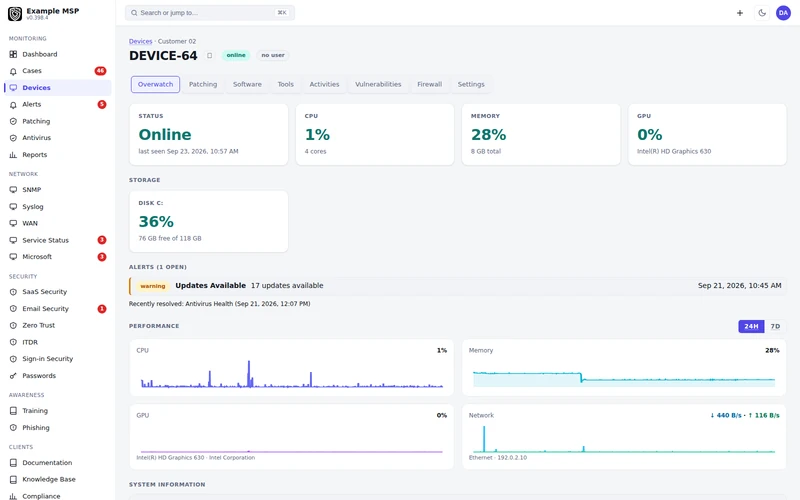Toggle dark mode moon icon
Screen dimensions: 800x500
coord(762,13)
